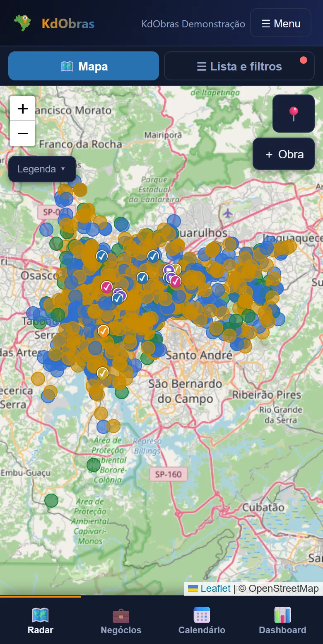Click the KdObras Demonstração label
323x644 pixels.
click(193, 24)
